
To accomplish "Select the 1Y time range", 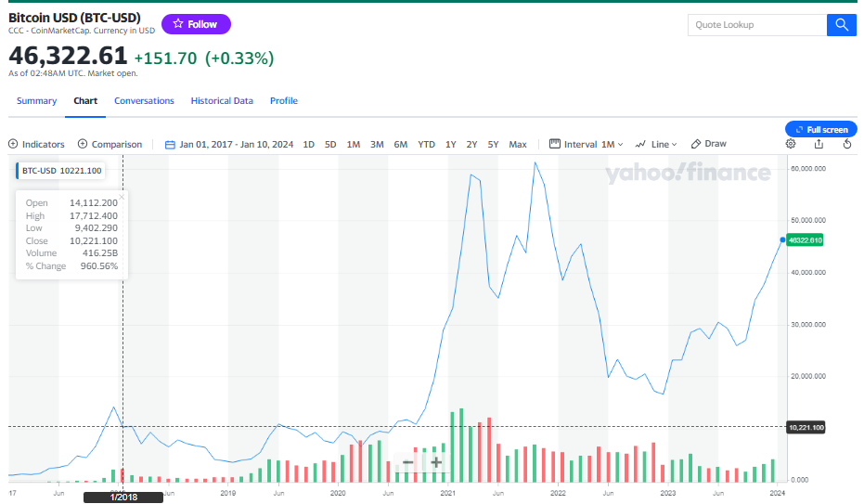I will [x=451, y=144].
